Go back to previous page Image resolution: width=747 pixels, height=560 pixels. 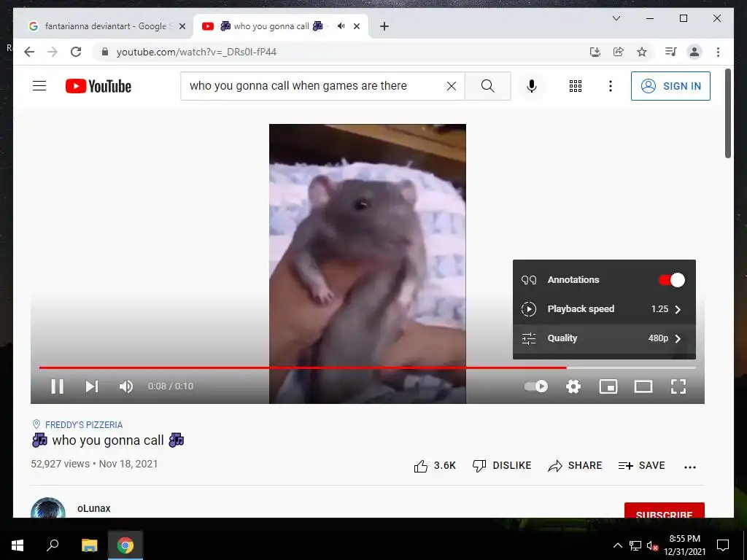(29, 52)
